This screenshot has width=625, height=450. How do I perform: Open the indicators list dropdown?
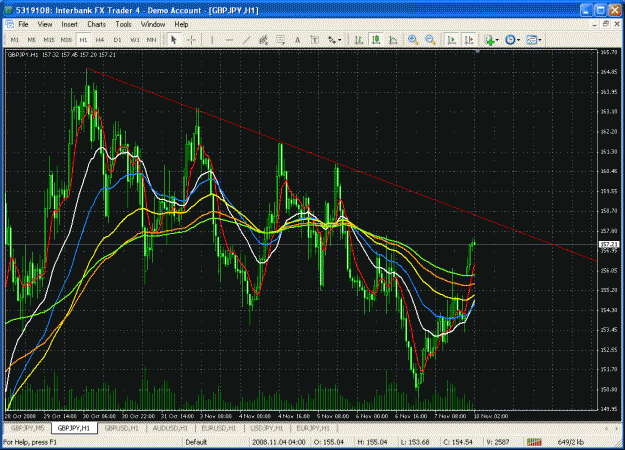(491, 40)
